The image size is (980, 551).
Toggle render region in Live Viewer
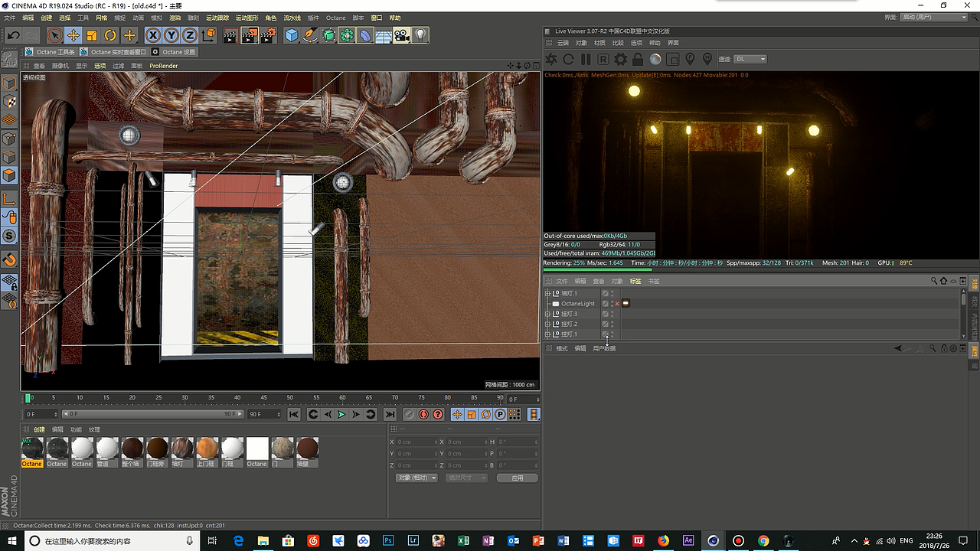[673, 59]
